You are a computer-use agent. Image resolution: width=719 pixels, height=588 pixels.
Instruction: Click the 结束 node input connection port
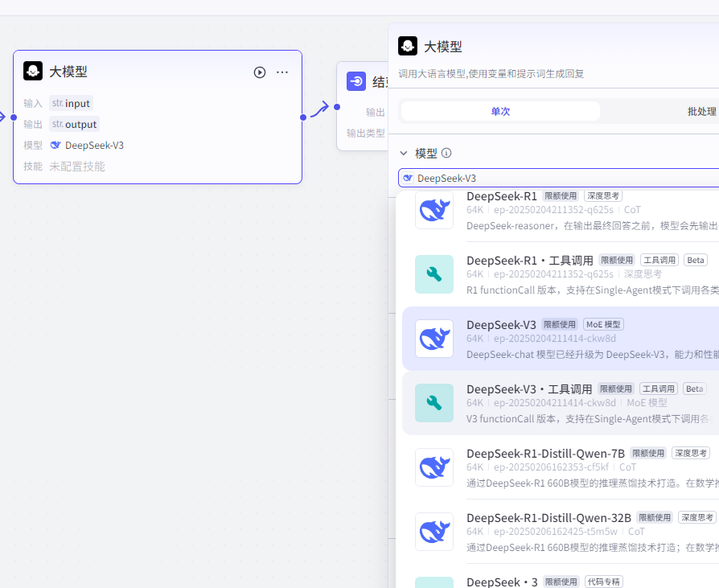tap(337, 107)
